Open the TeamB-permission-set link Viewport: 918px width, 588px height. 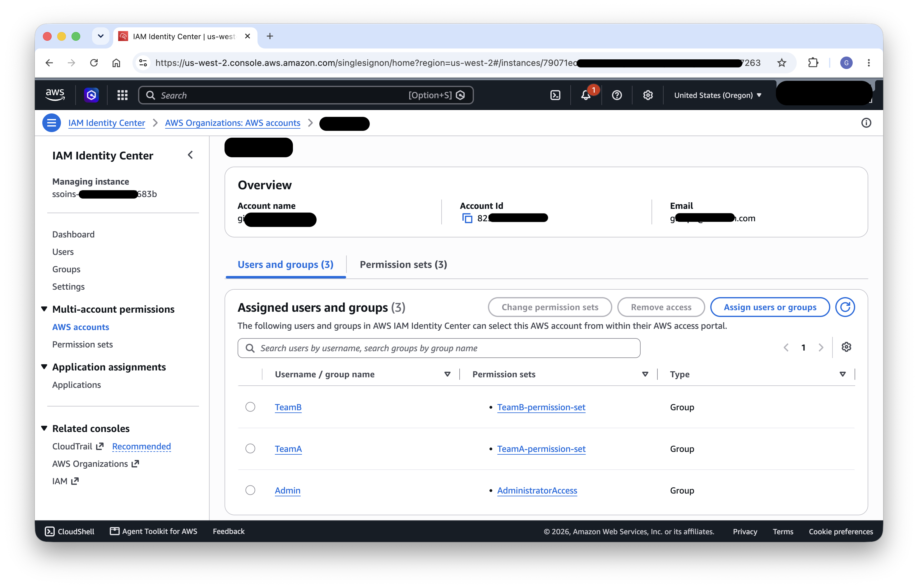pyautogui.click(x=541, y=407)
